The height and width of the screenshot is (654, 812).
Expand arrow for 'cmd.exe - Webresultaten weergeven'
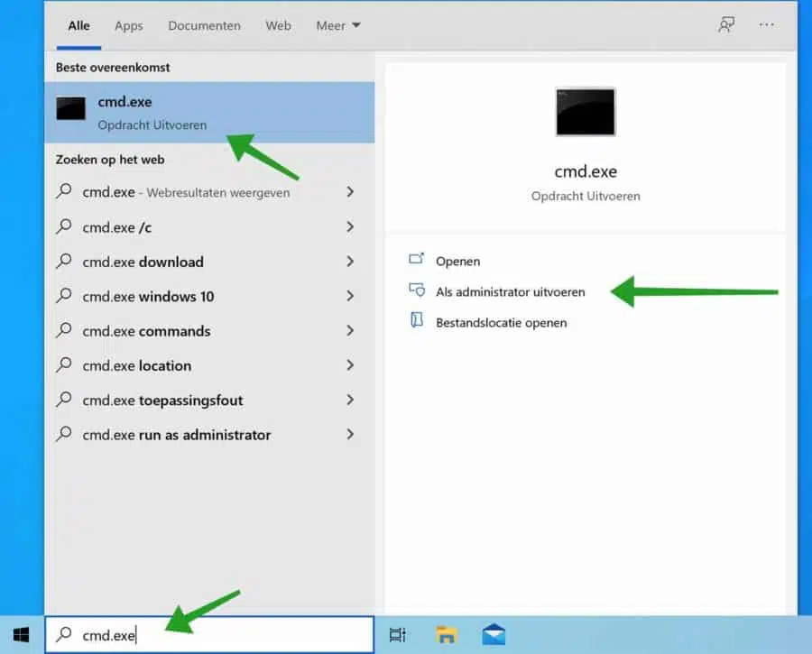(350, 191)
